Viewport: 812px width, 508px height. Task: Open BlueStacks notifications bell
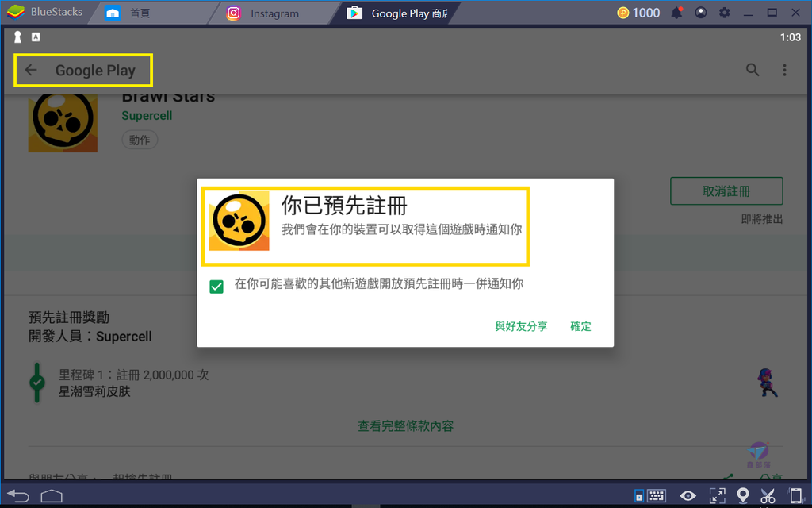[677, 13]
